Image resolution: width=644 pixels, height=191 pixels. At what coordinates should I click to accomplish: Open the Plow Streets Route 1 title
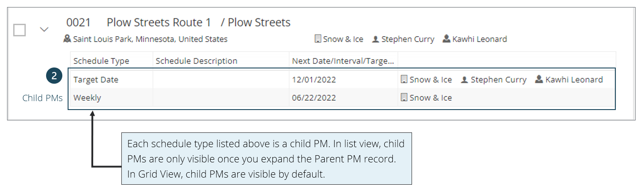pos(159,22)
